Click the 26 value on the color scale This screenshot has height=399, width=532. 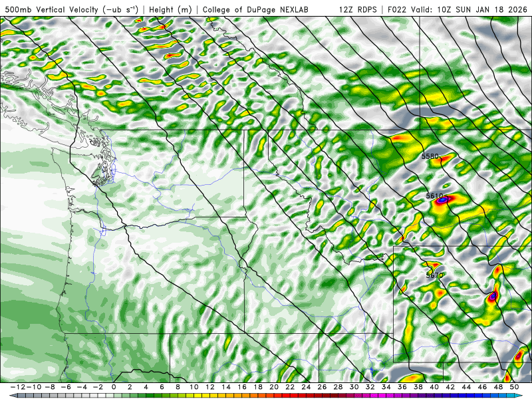click(322, 387)
